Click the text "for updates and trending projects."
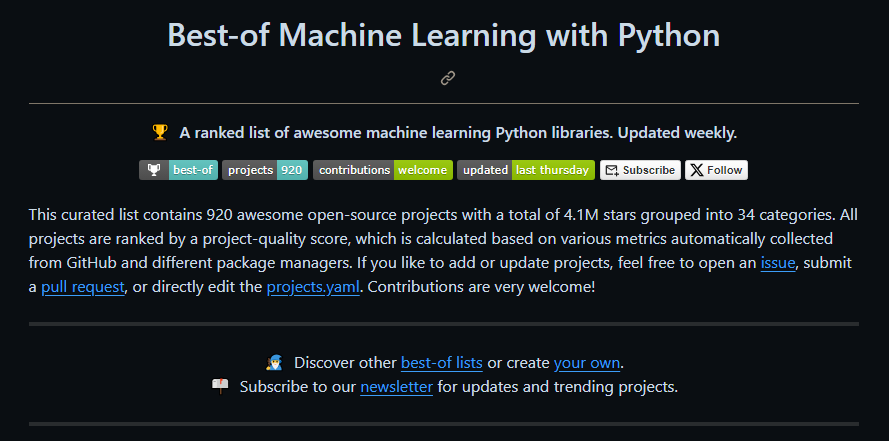 (558, 387)
